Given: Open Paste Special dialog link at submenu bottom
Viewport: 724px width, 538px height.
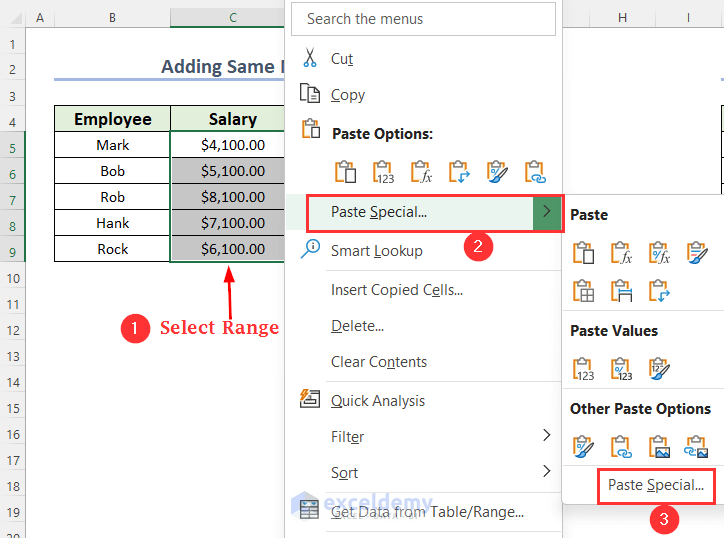Looking at the screenshot, I should (x=656, y=486).
